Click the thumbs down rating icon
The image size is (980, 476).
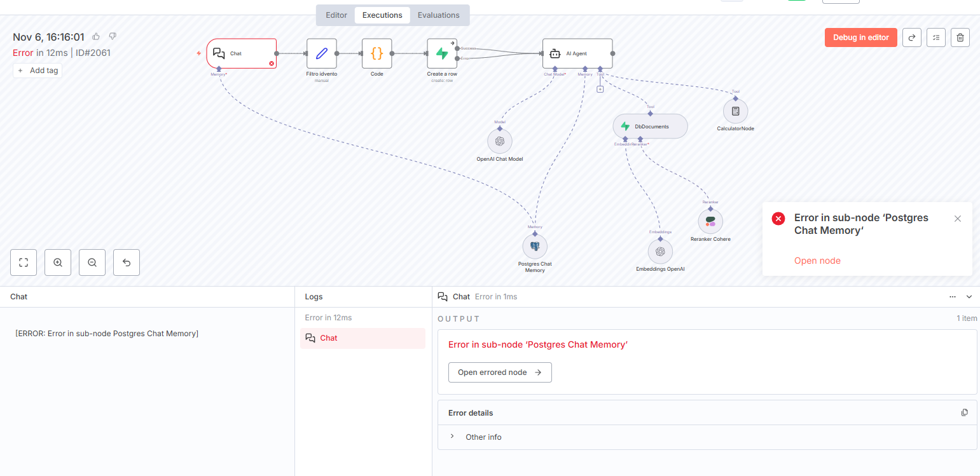coord(113,36)
